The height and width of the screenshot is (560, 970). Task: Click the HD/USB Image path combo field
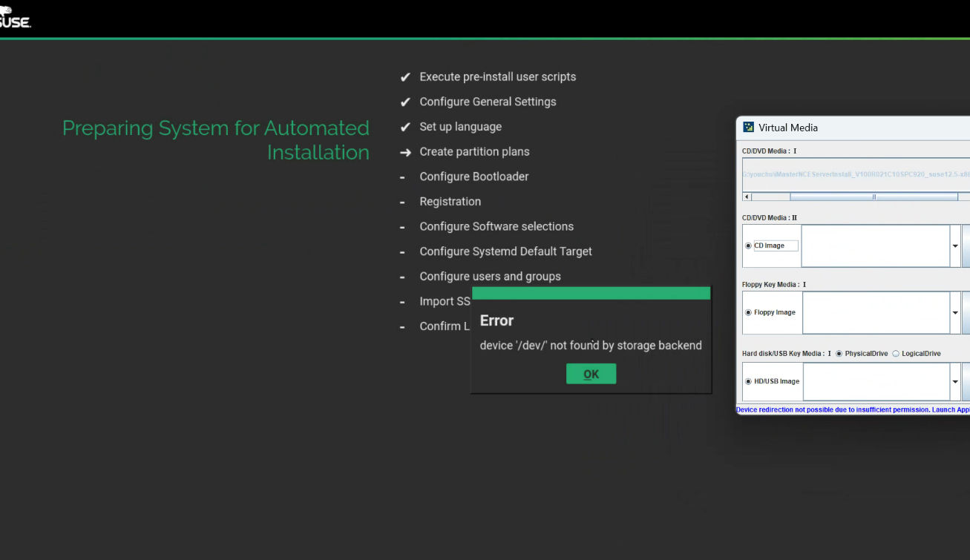click(876, 382)
